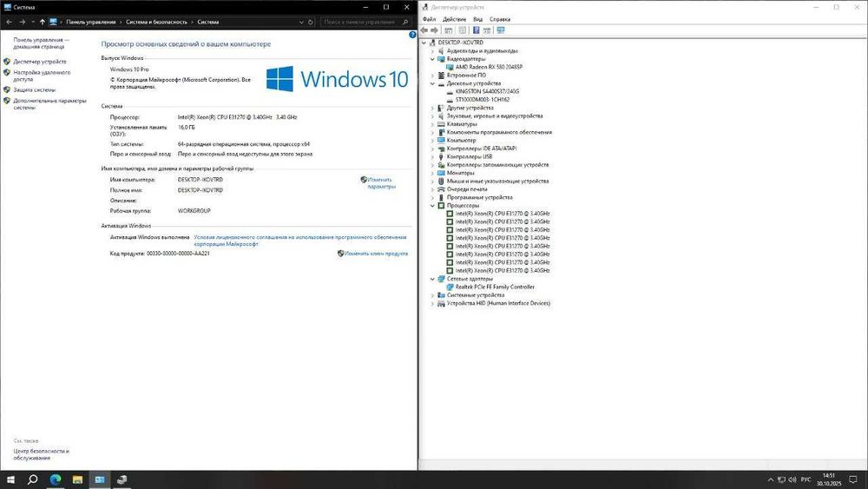The width and height of the screenshot is (868, 489).
Task: Collapse the Процессоры node
Action: pos(433,206)
